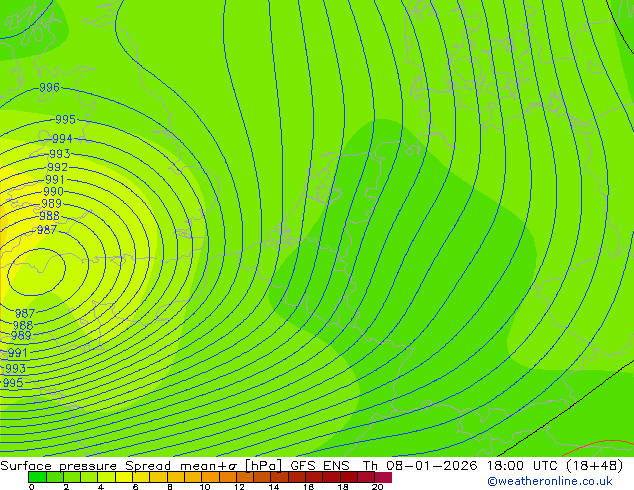
Task: Pick the legend swatch starting at 18
Action: [349, 477]
